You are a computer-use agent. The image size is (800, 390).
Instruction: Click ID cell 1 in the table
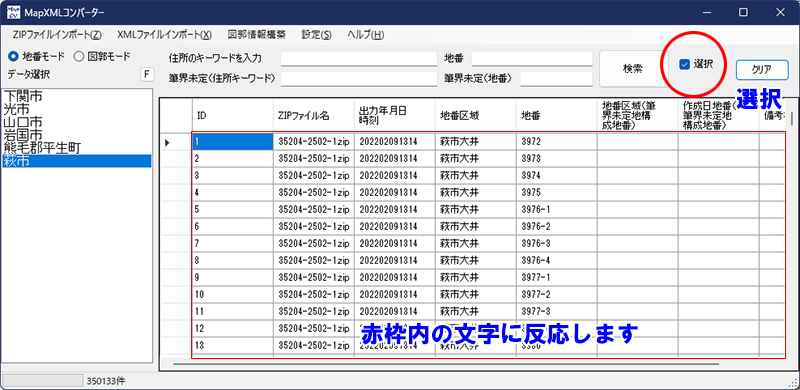pos(233,142)
